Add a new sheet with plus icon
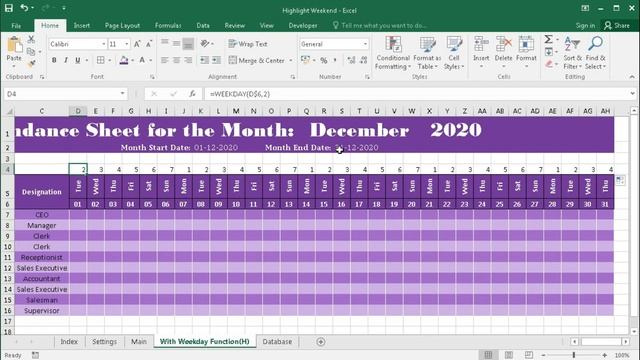The image size is (640, 360). point(321,342)
